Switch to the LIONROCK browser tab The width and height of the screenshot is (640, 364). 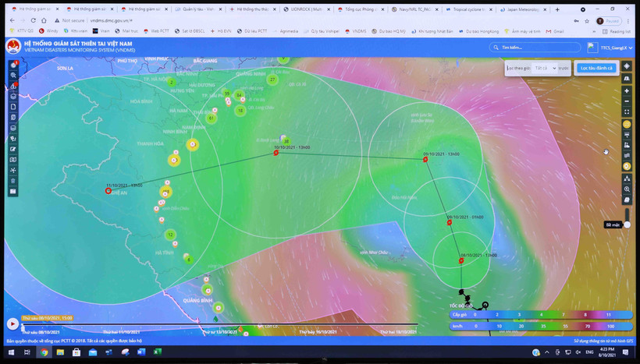pyautogui.click(x=309, y=9)
